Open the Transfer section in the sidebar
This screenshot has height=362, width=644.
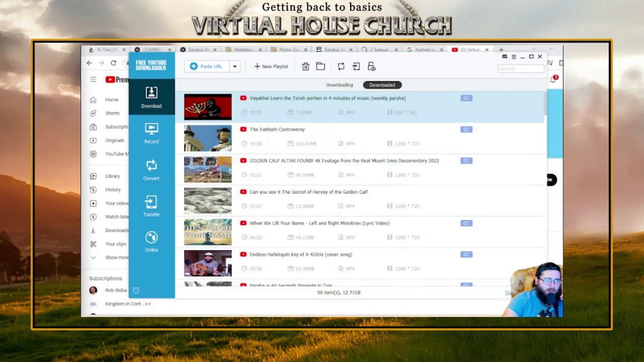[151, 207]
